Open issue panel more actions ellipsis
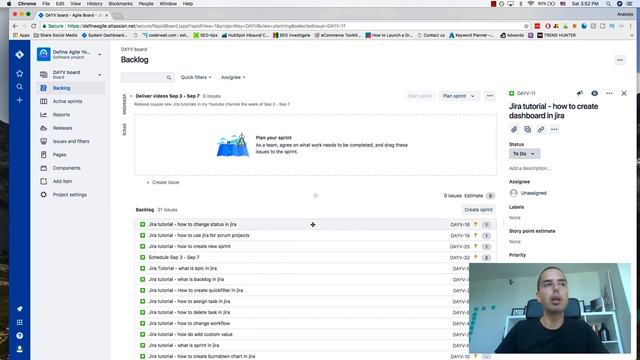The height and width of the screenshot is (360, 640). pos(609,93)
